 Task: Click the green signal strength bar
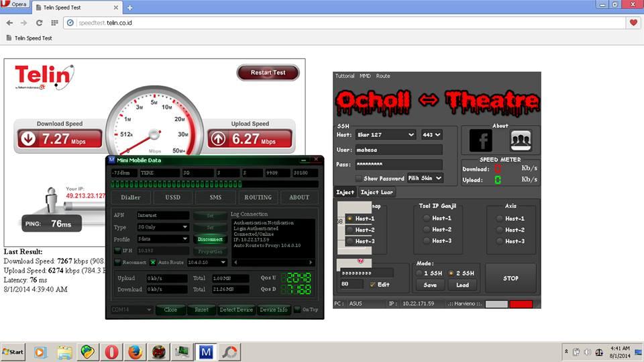coord(215,184)
